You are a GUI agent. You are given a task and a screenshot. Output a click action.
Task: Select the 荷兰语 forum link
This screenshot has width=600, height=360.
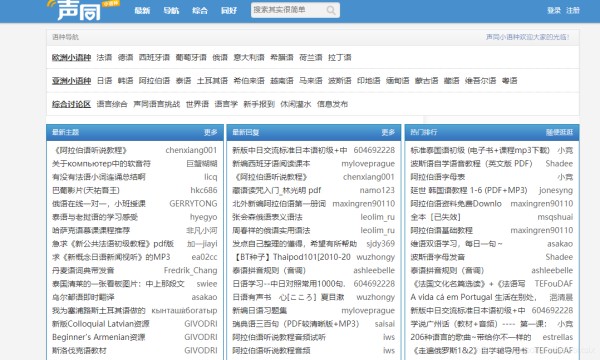point(311,57)
